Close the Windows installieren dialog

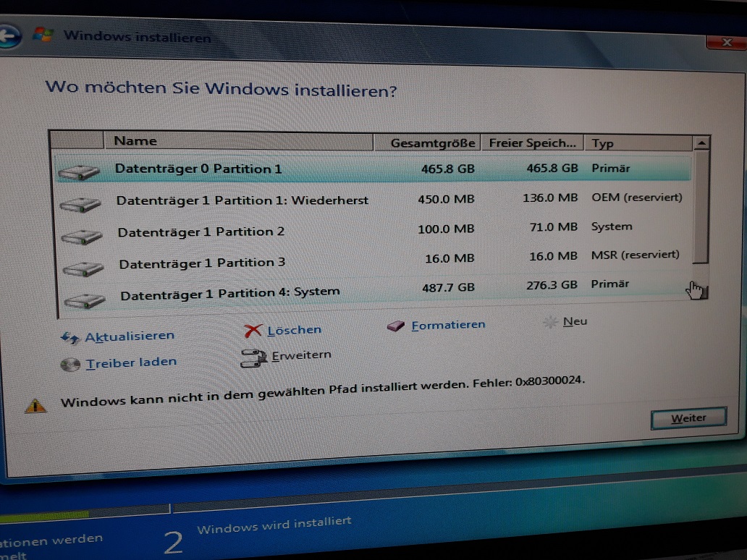pyautogui.click(x=726, y=43)
